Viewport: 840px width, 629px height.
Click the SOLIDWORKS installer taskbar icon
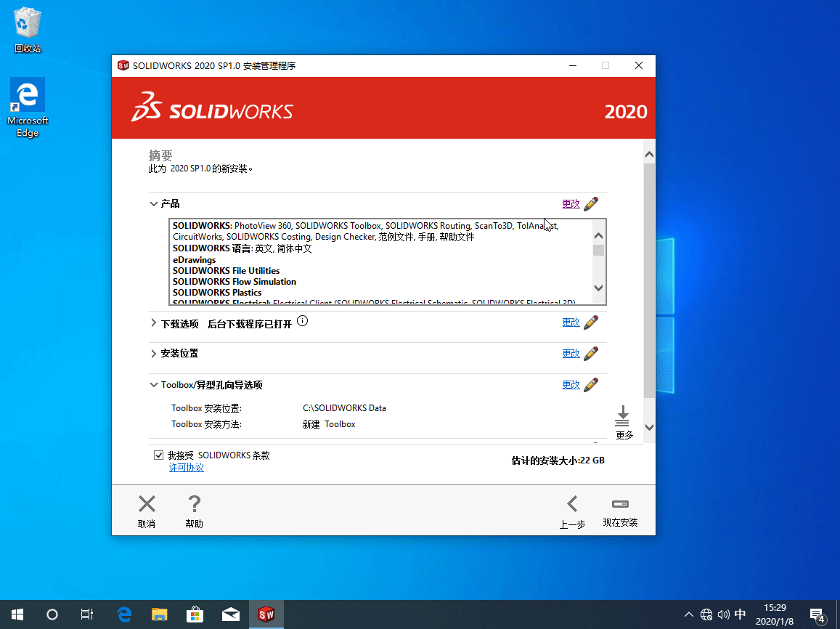[x=266, y=614]
